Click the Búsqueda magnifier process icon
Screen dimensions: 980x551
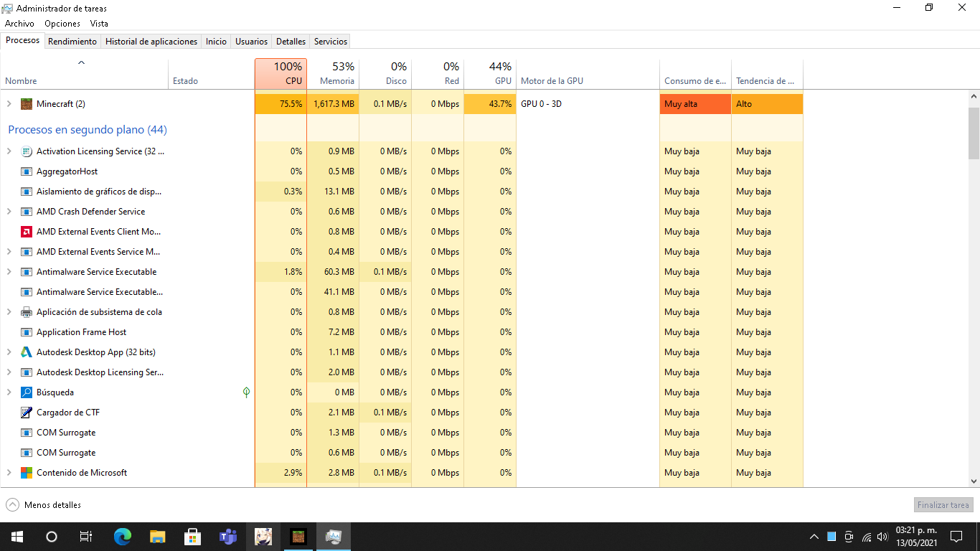pyautogui.click(x=27, y=392)
